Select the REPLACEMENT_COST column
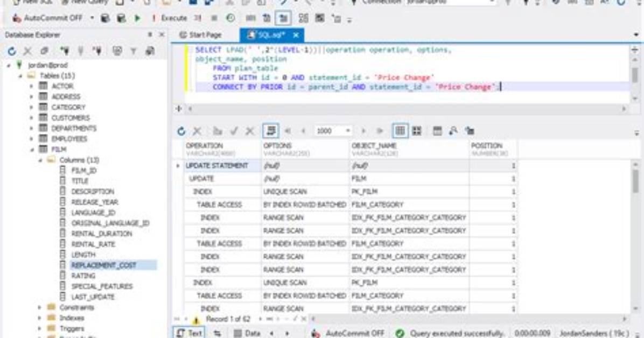Screen dimensions: 644x338 point(103,265)
